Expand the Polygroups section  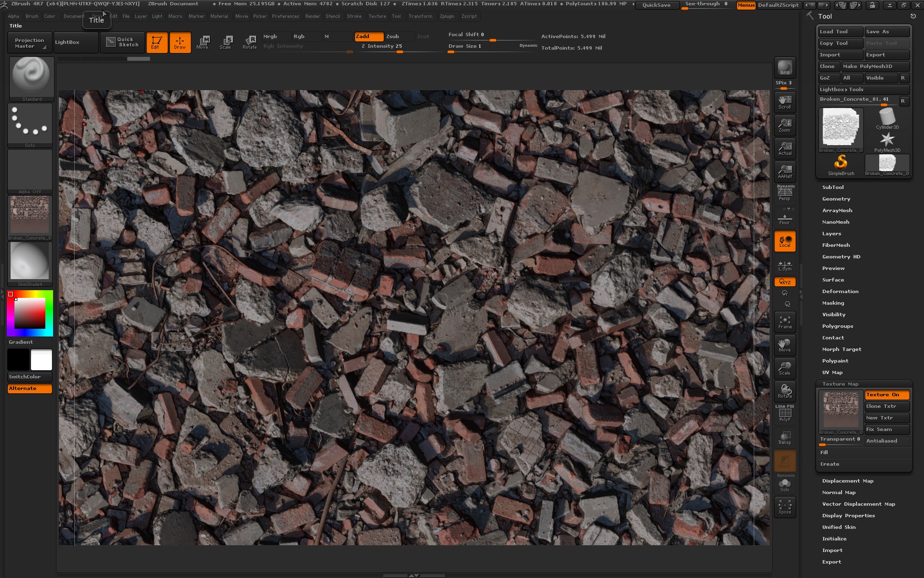[x=838, y=326]
